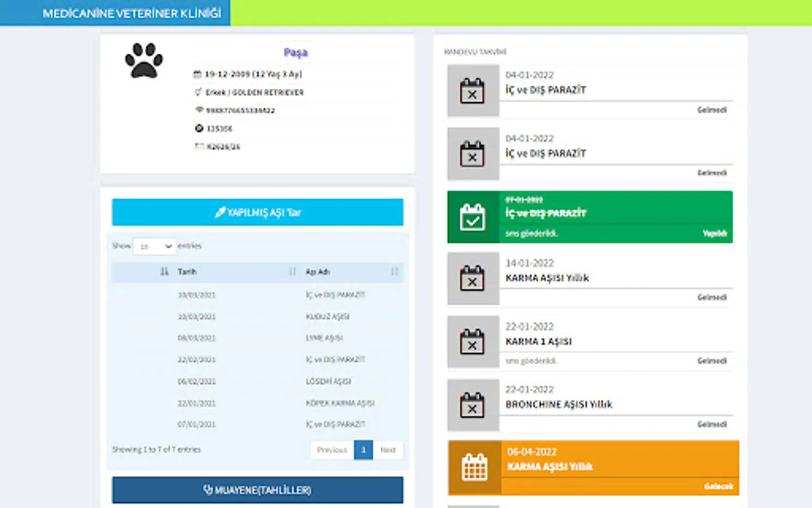Go to Next page of vaccine table
The image size is (812, 508).
(388, 450)
